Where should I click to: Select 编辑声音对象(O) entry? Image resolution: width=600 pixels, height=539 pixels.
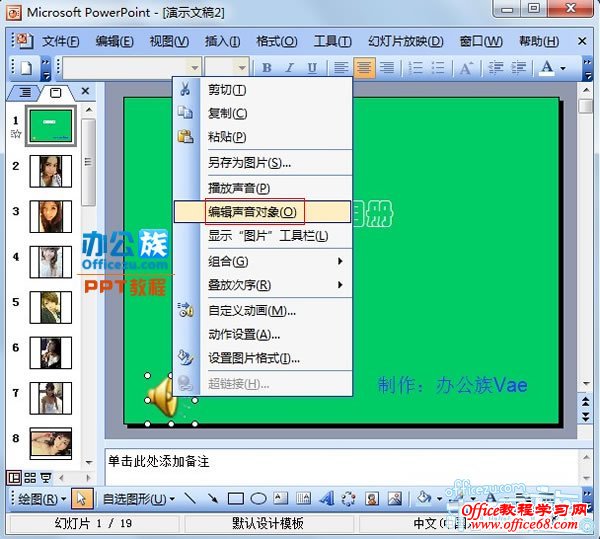pos(262,212)
